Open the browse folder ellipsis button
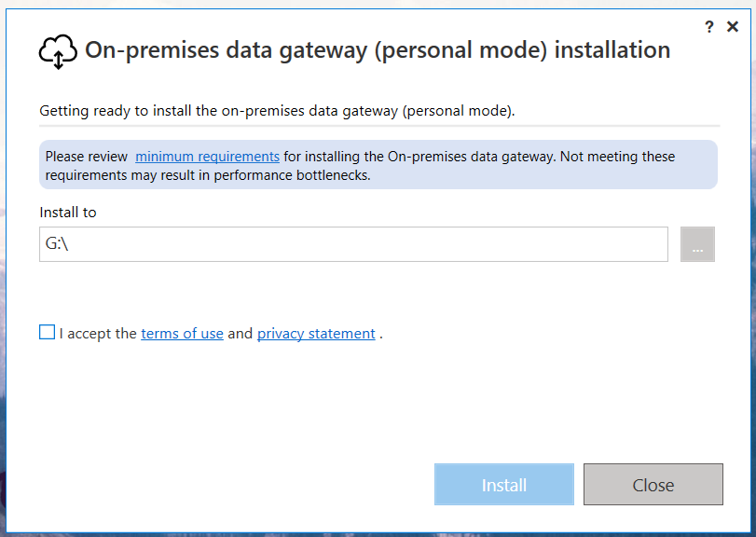The height and width of the screenshot is (537, 756). (x=697, y=244)
